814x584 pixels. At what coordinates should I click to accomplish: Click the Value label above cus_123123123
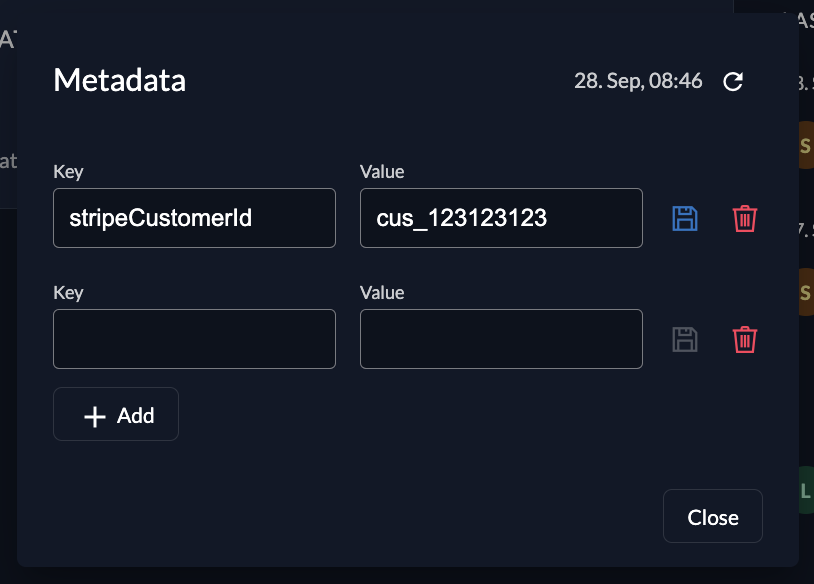pos(382,172)
